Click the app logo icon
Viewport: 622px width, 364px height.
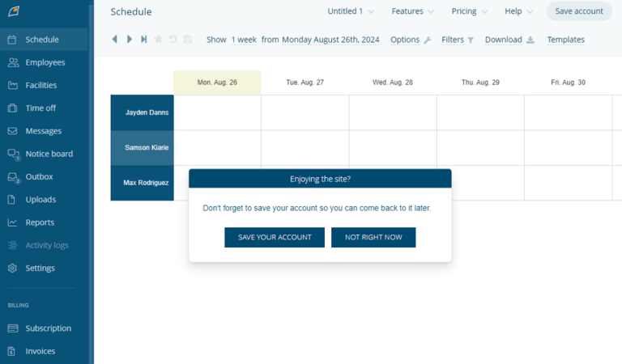[x=14, y=11]
